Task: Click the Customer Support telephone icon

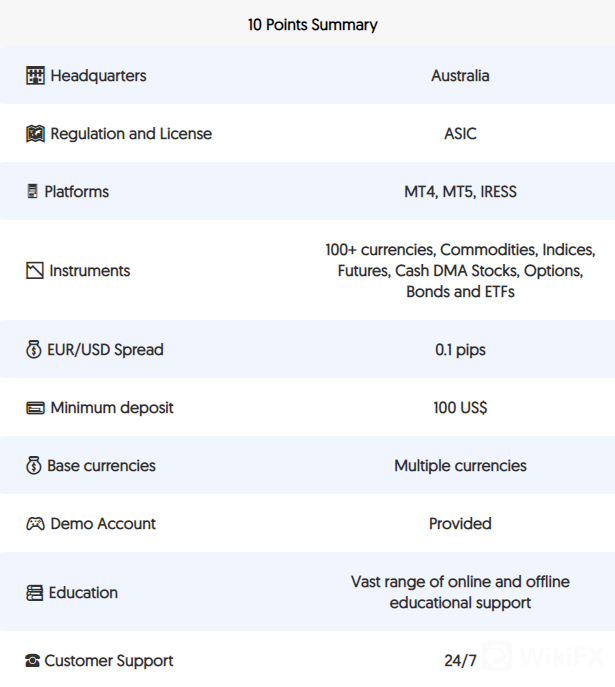Action: click(33, 661)
